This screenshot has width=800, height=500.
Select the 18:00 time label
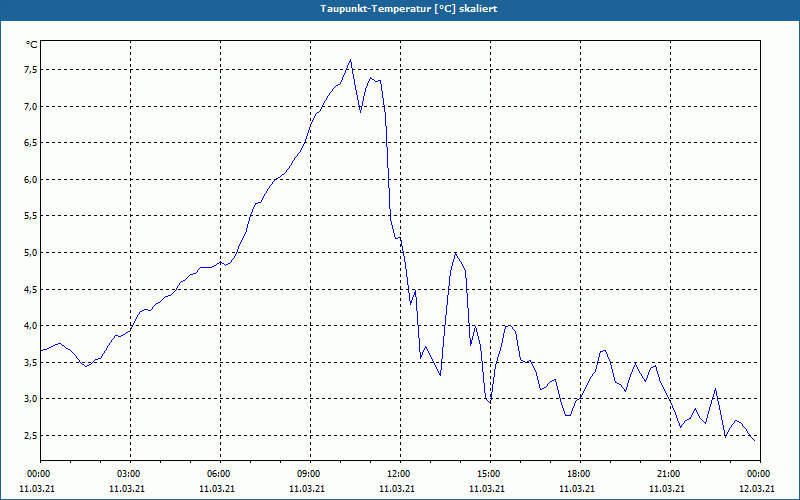[x=580, y=474]
